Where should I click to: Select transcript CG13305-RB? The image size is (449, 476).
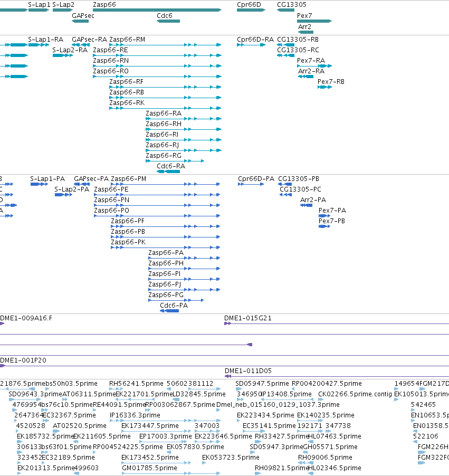pos(298,40)
